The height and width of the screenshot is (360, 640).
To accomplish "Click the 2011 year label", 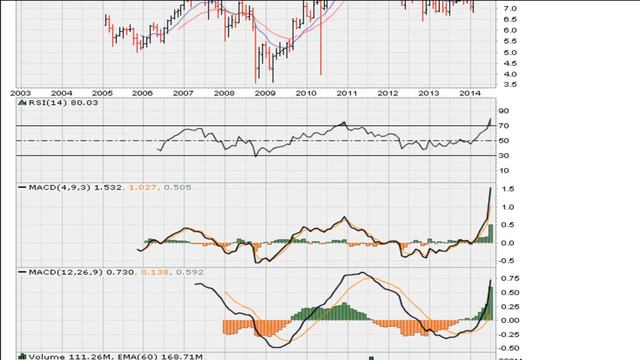I will click(347, 93).
